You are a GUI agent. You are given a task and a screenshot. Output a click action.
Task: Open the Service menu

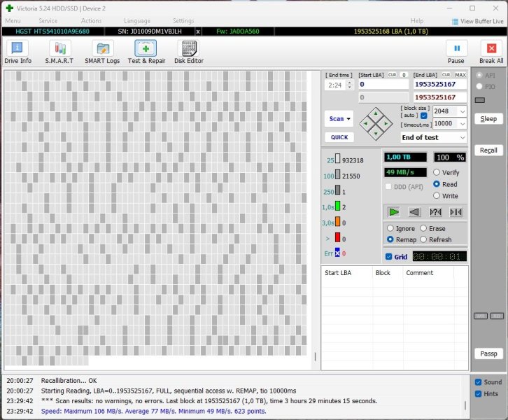tap(48, 21)
